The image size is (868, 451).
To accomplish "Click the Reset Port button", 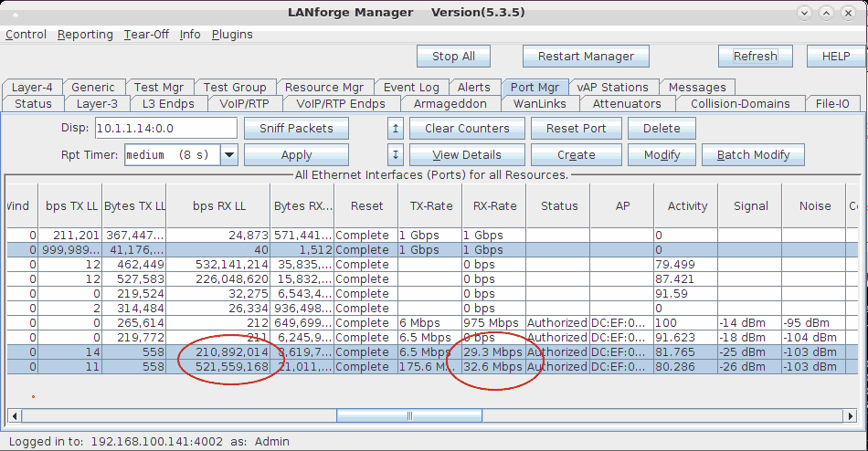I will click(577, 129).
